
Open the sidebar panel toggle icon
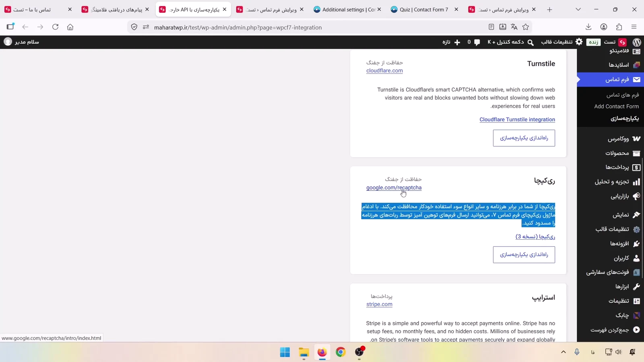point(10,27)
